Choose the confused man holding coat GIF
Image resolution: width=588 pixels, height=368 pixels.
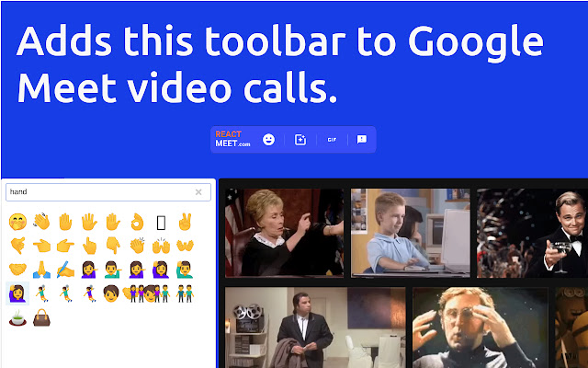pos(315,328)
